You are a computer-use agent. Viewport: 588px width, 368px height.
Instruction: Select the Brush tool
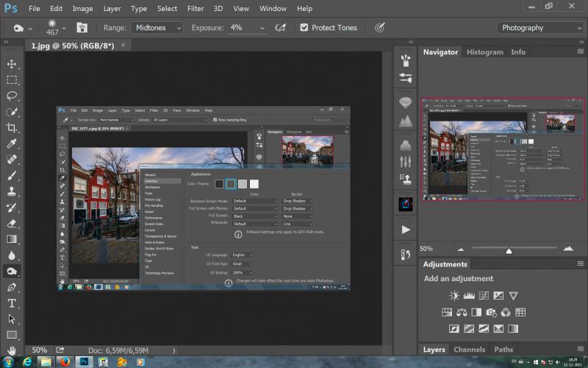(x=12, y=175)
